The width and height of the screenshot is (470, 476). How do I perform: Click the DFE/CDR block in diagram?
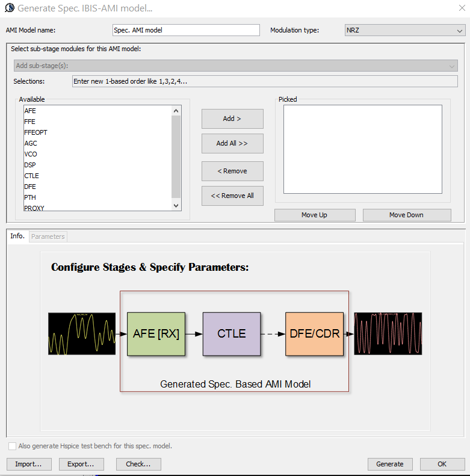(314, 333)
